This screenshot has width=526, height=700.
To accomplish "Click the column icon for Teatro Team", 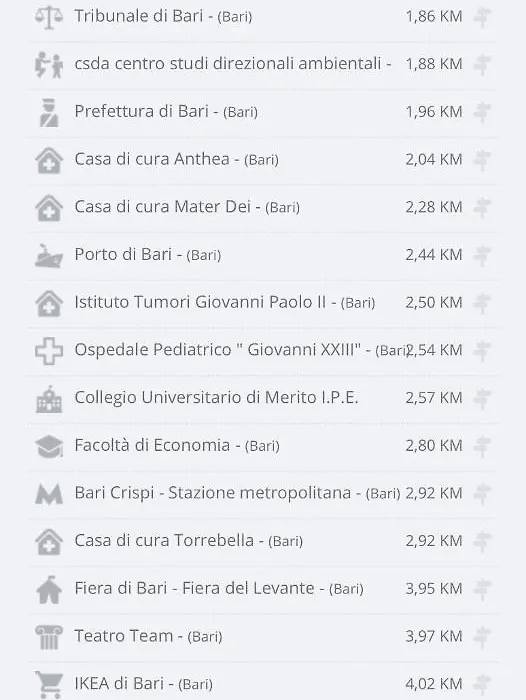I will (49, 637).
